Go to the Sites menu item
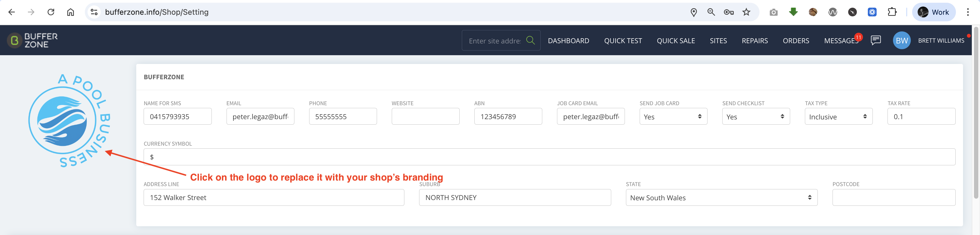This screenshot has height=235, width=980. 718,41
